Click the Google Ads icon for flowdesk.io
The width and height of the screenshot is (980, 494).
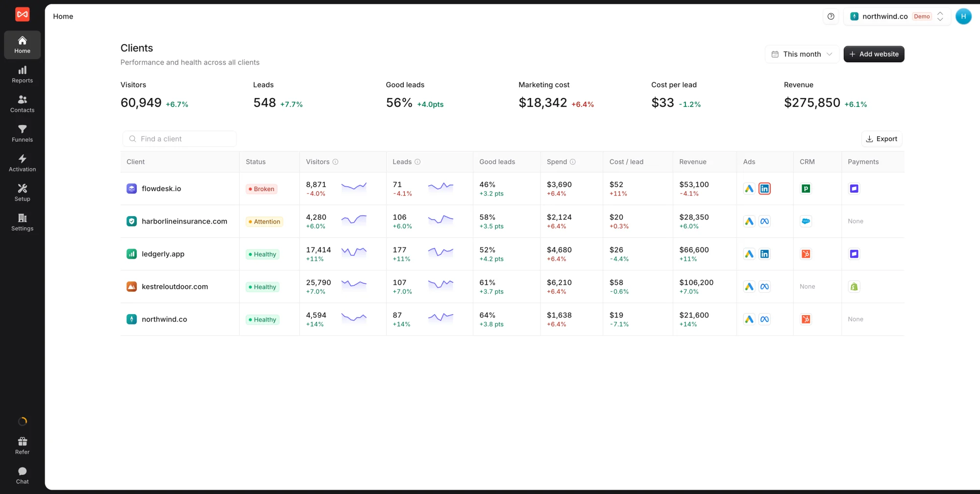pos(749,189)
